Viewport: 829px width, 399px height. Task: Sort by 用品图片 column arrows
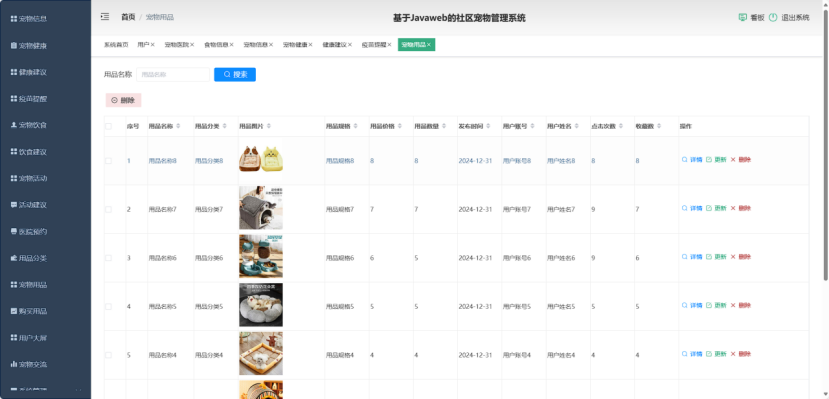pyautogui.click(x=269, y=126)
